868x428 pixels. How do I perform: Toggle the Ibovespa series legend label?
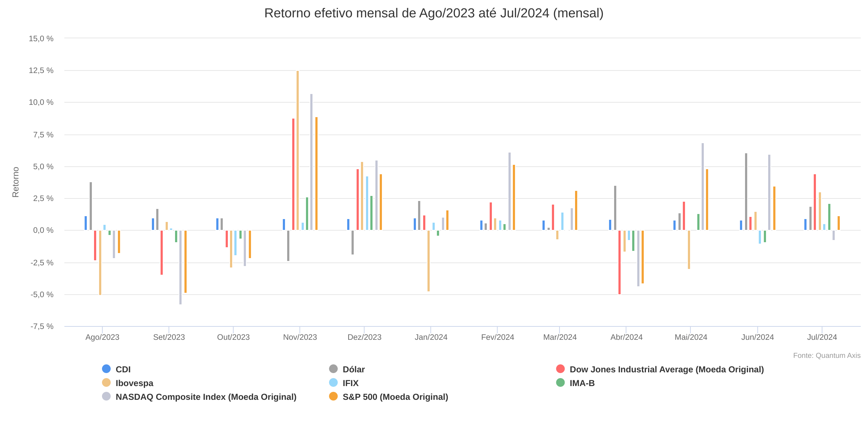pos(135,383)
